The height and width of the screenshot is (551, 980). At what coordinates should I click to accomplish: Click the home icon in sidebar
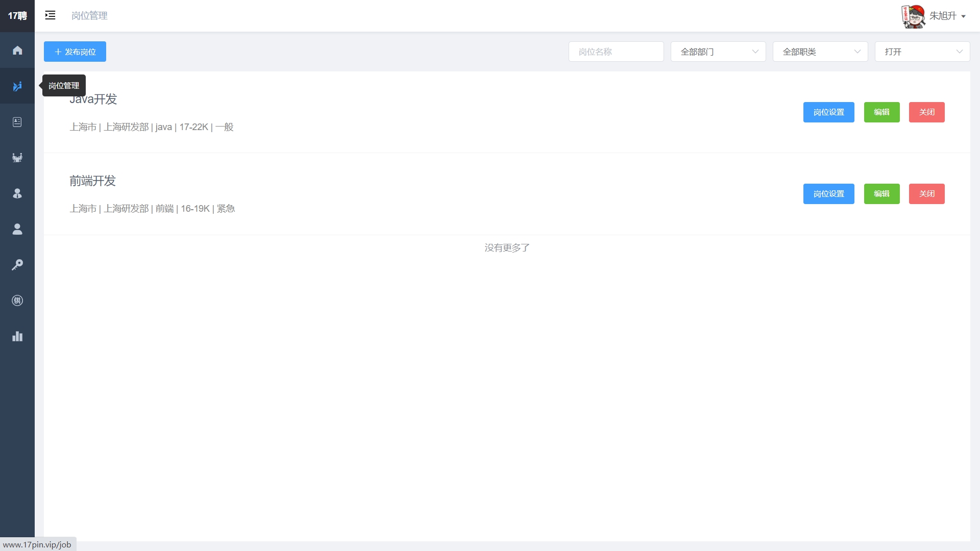[17, 50]
